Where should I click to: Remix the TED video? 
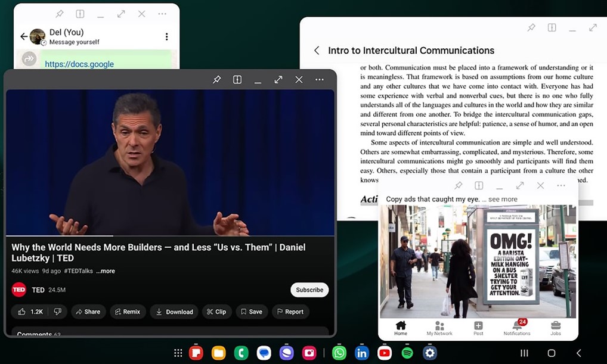pyautogui.click(x=128, y=312)
